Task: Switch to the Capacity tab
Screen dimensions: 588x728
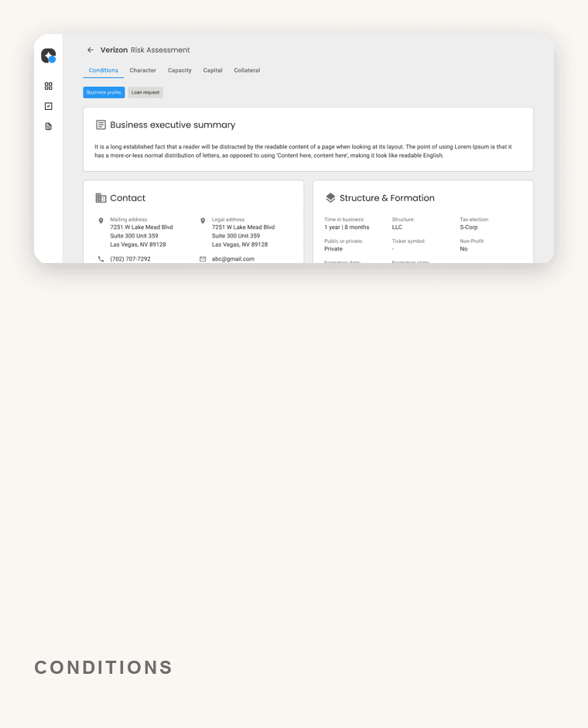Action: pyautogui.click(x=179, y=70)
